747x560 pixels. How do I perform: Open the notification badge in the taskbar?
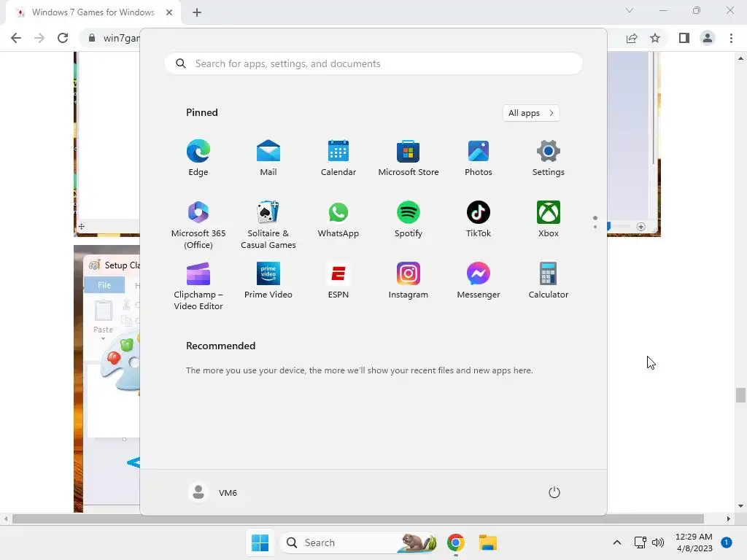pyautogui.click(x=726, y=542)
